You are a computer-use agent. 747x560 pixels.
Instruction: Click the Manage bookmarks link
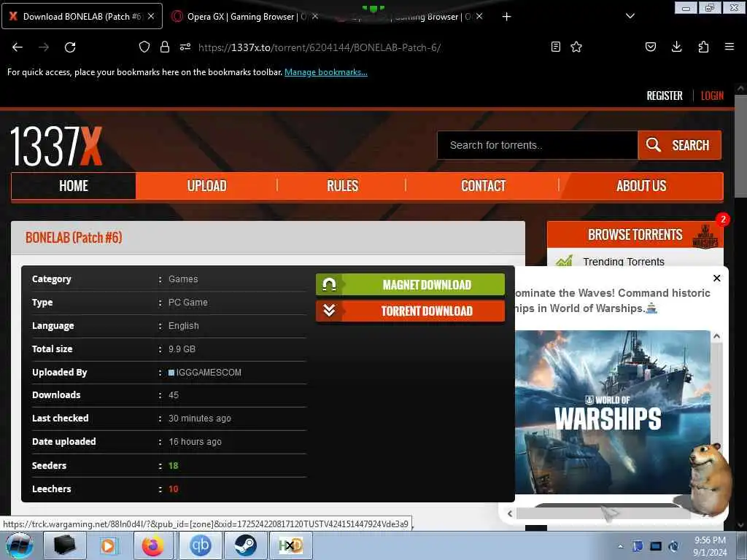coord(326,72)
